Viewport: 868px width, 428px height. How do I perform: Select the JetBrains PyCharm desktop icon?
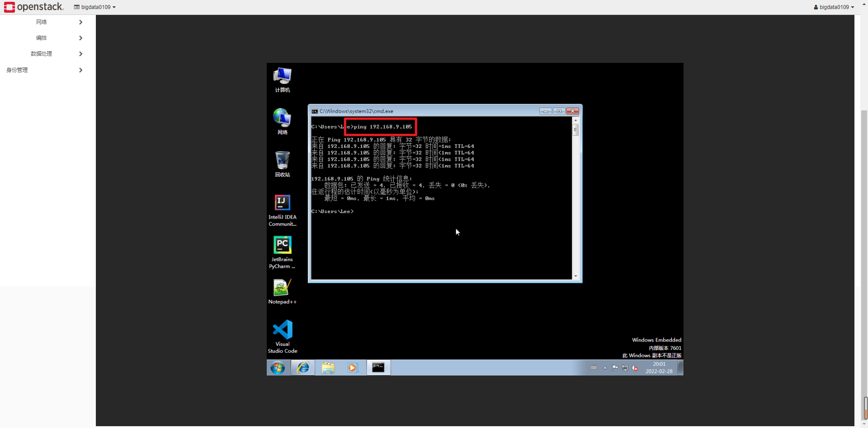click(x=283, y=252)
